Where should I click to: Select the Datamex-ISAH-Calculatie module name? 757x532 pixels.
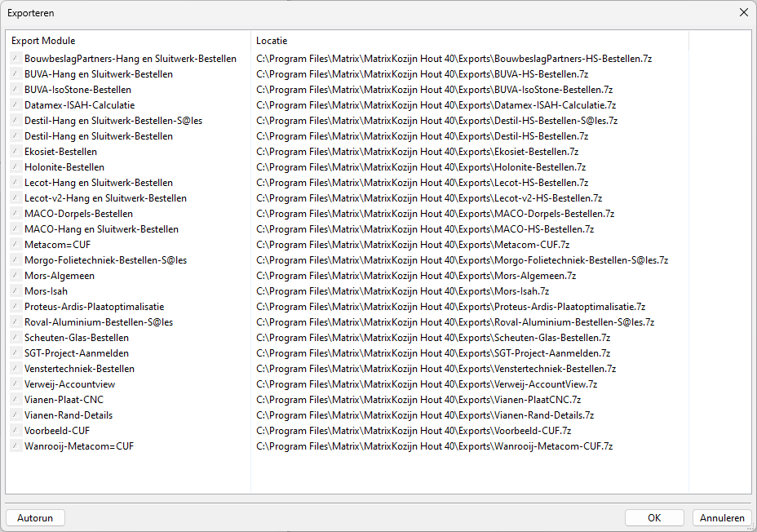click(x=80, y=104)
